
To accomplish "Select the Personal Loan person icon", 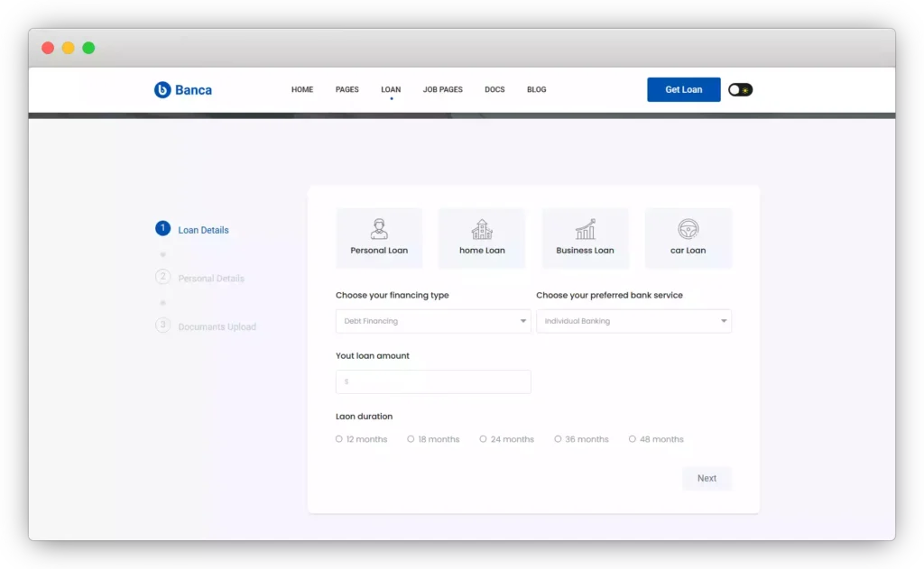I will (x=379, y=228).
